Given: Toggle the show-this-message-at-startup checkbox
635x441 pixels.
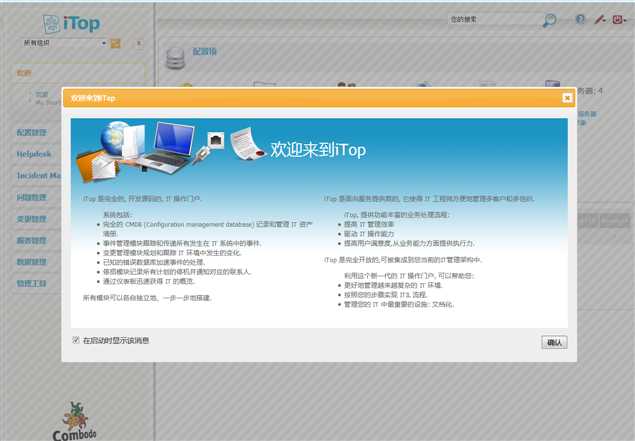Looking at the screenshot, I should pos(76,340).
